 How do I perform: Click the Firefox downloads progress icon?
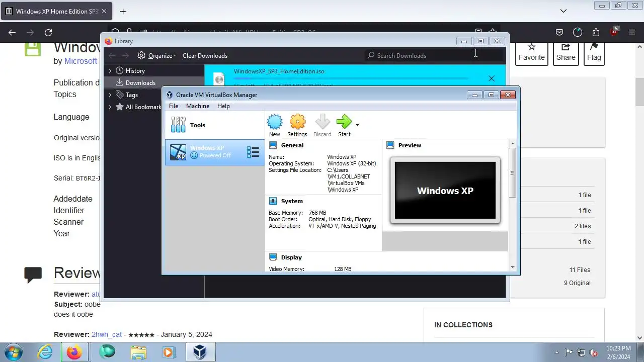(578, 32)
